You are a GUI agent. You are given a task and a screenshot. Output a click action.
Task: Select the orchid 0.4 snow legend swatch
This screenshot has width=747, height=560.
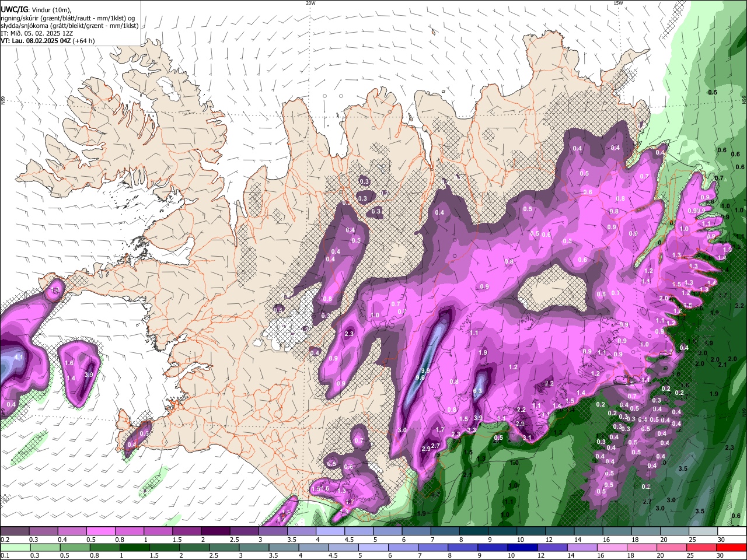tap(72, 531)
